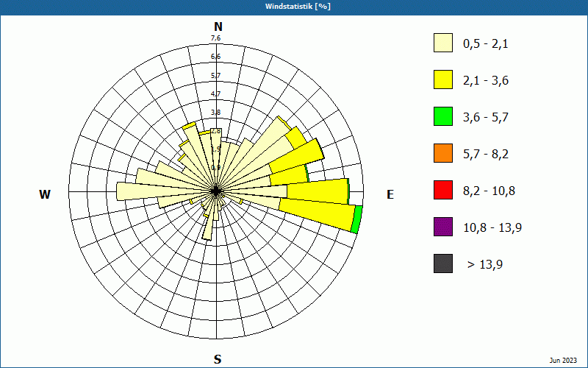Image resolution: width=588 pixels, height=368 pixels.
Task: Click the 7,6 axis value
Action: click(x=215, y=38)
